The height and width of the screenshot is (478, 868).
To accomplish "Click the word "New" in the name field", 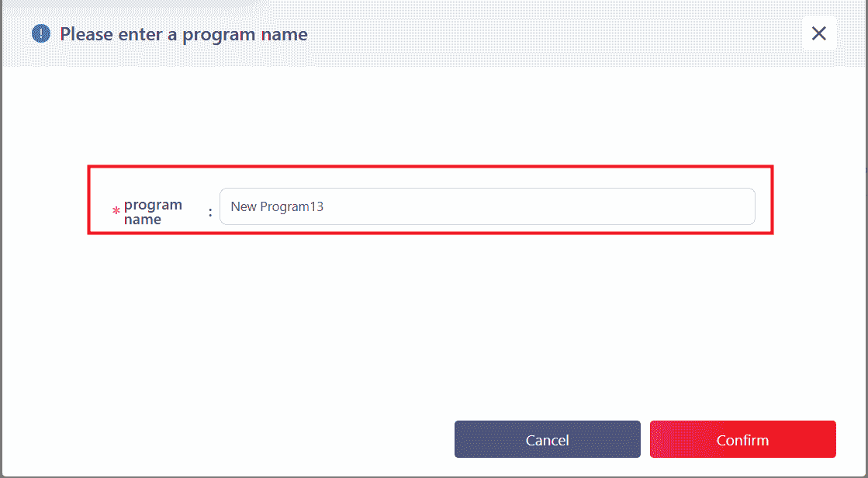I will click(244, 207).
